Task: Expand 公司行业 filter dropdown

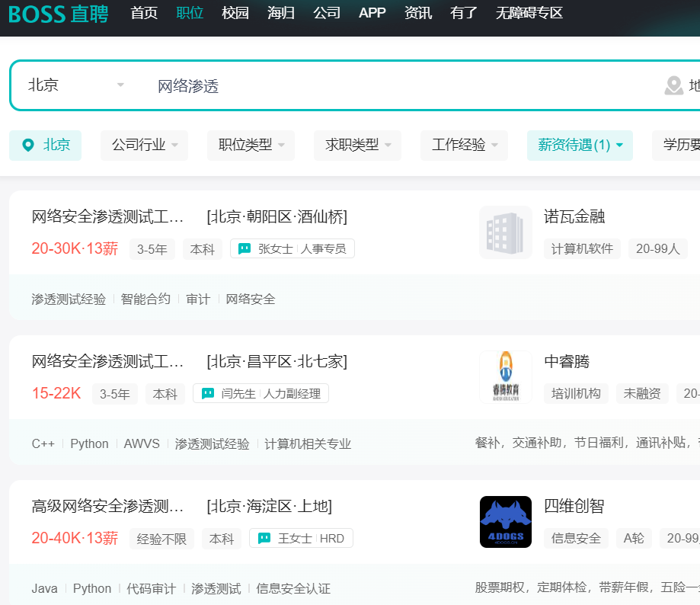Action: click(x=144, y=145)
